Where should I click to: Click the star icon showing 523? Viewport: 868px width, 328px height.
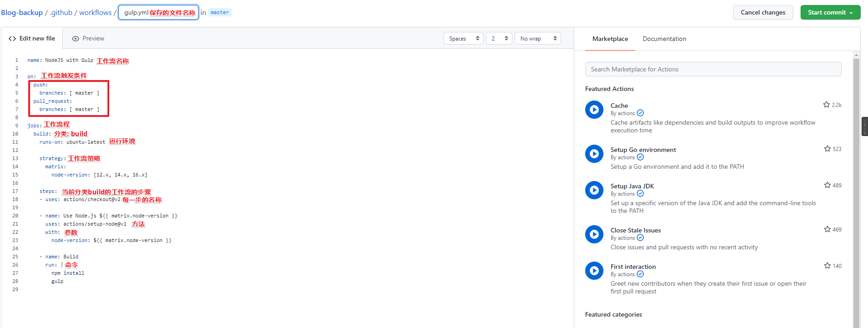[827, 149]
